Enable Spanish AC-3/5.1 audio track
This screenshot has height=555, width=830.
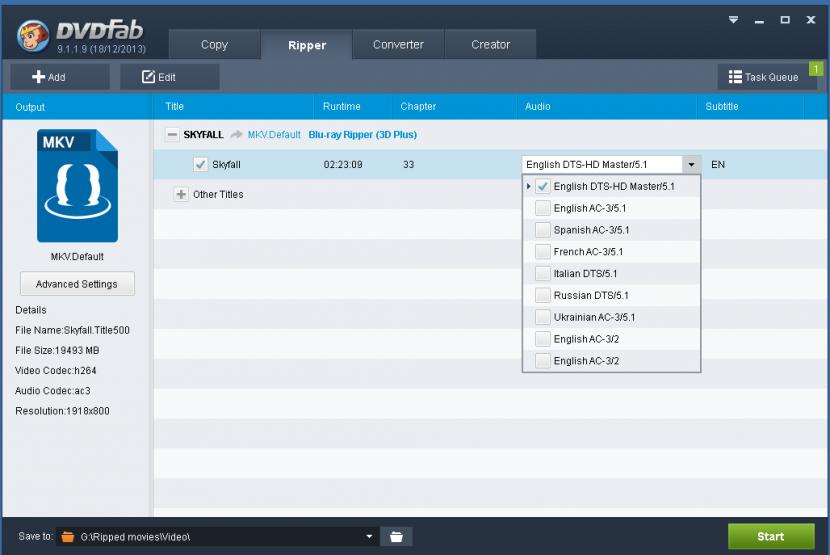pyautogui.click(x=542, y=230)
